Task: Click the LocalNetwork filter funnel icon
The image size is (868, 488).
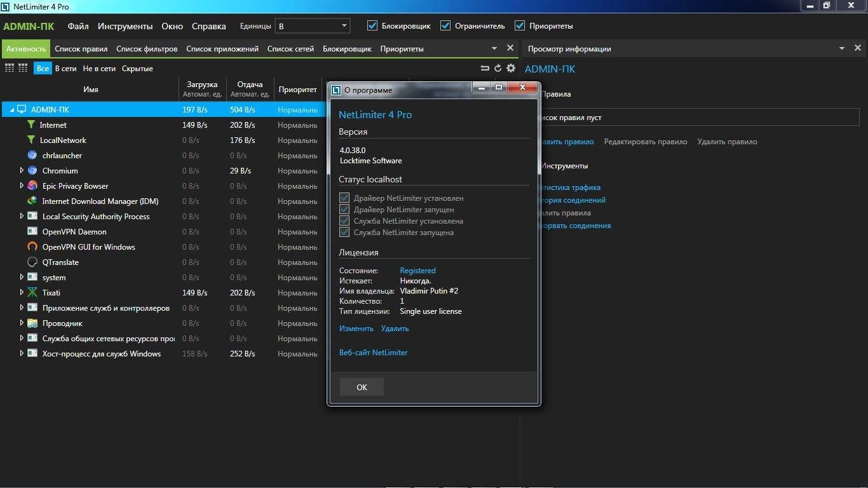Action: 32,140
